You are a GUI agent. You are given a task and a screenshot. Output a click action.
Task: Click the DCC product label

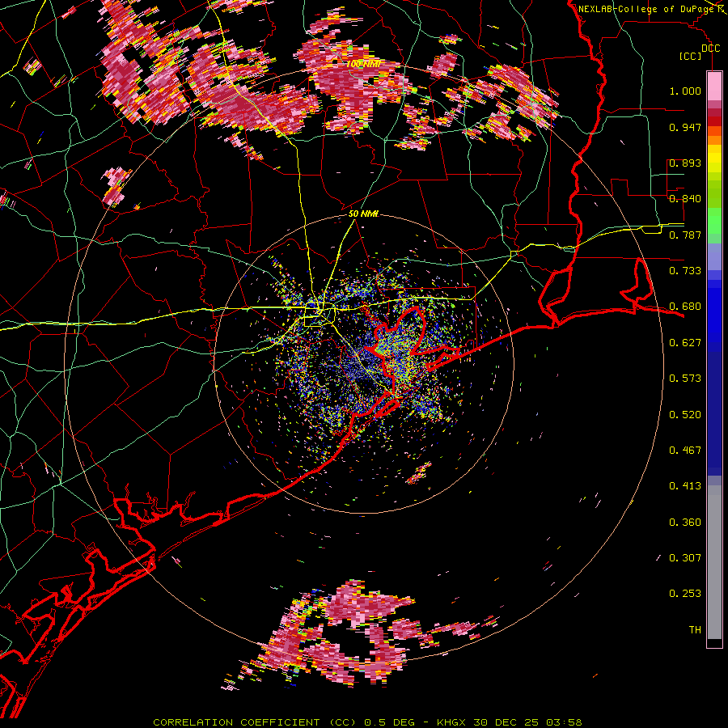710,49
